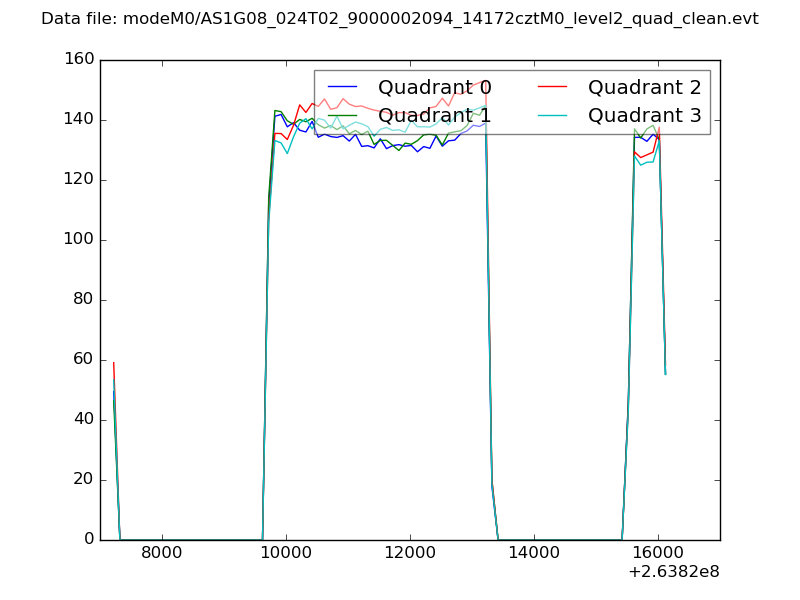Viewport: 800px width, 600px height.
Task: Click the 8000 x-axis tick label
Action: click(x=162, y=551)
